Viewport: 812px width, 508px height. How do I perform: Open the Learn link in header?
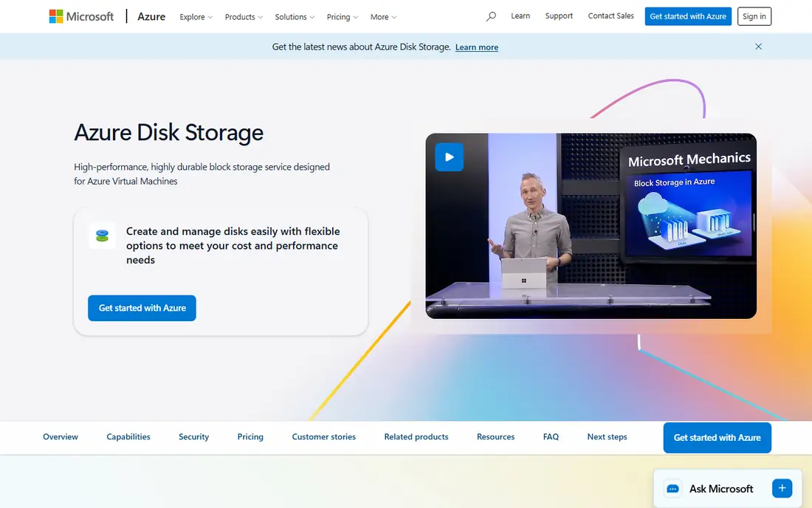pyautogui.click(x=520, y=16)
